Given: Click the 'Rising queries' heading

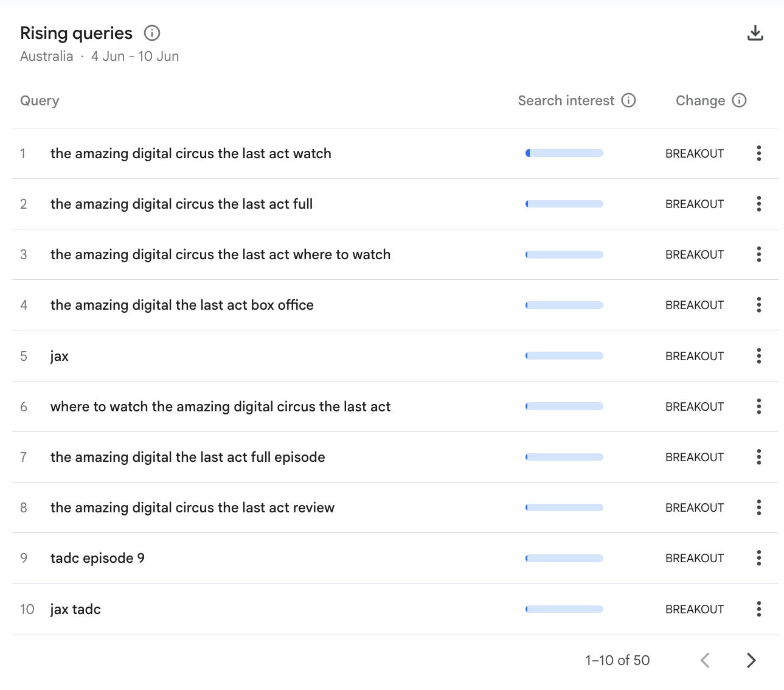Looking at the screenshot, I should point(76,33).
